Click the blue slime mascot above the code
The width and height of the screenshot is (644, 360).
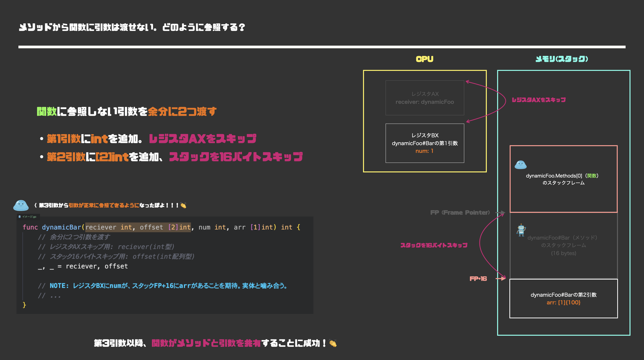click(21, 205)
